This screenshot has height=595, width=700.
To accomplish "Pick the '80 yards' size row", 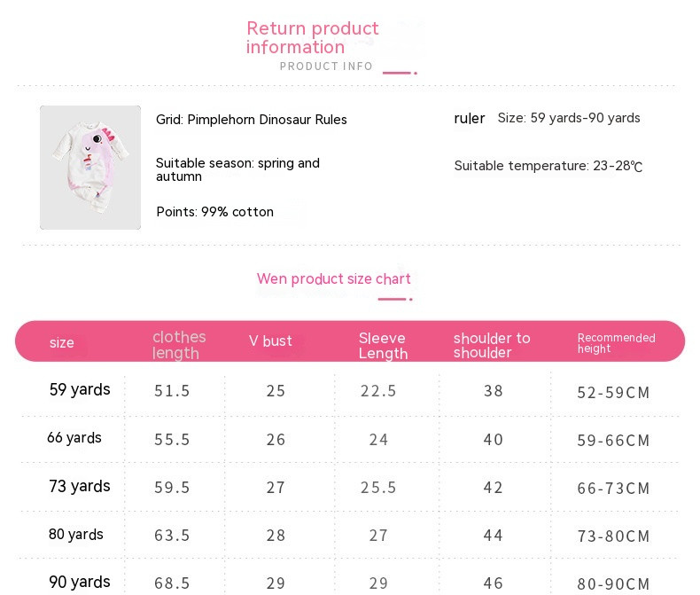I will pos(76,535).
